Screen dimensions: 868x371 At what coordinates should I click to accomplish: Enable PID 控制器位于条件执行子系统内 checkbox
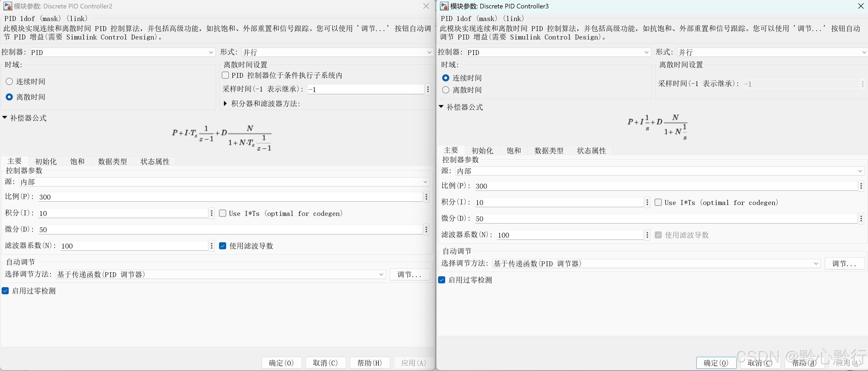pyautogui.click(x=225, y=75)
